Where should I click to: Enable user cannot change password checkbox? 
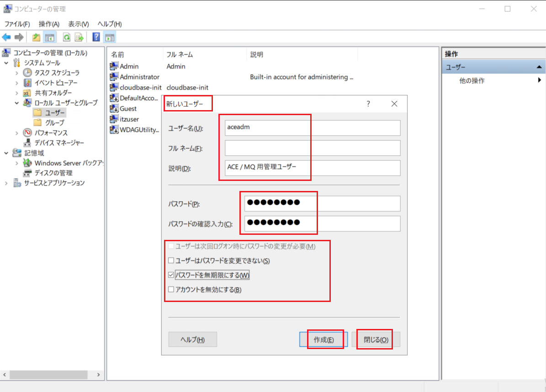pyautogui.click(x=171, y=260)
